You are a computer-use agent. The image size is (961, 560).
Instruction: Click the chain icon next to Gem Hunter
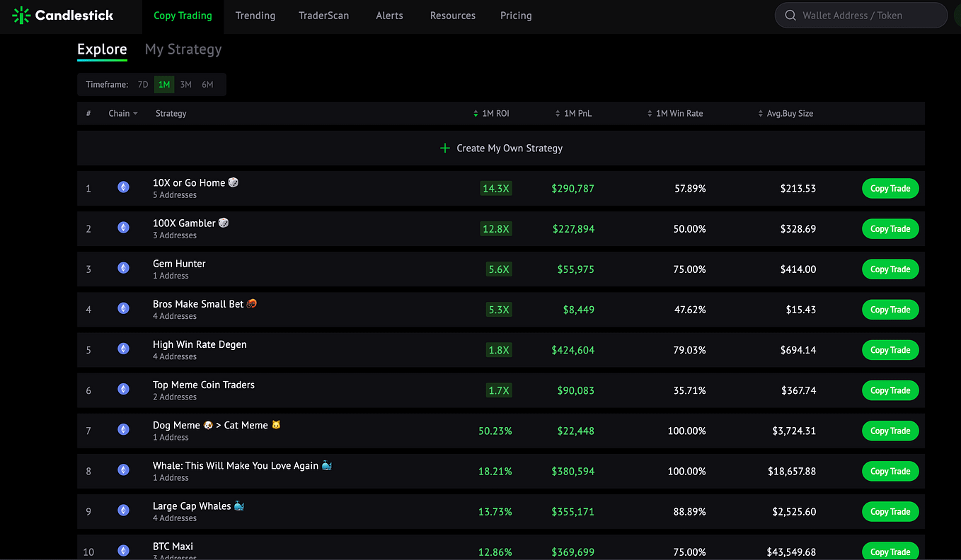[123, 268]
